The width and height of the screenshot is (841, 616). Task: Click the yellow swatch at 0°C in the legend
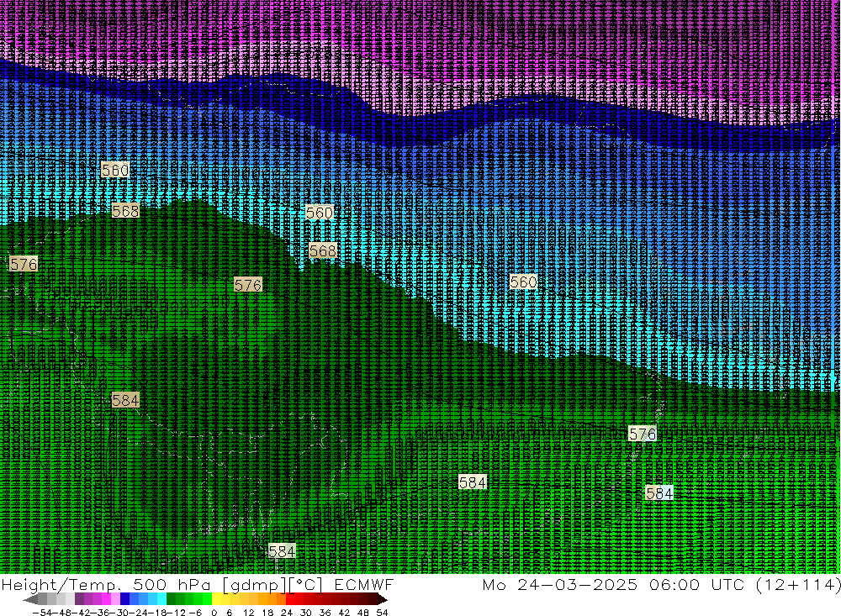[217, 599]
